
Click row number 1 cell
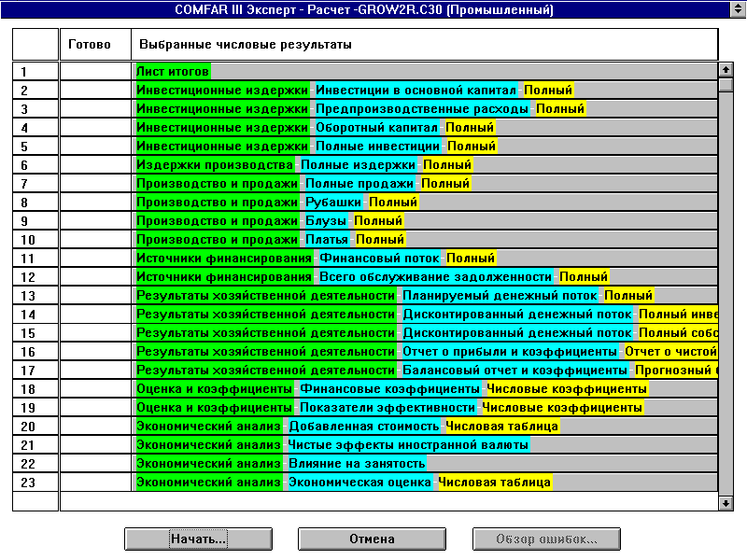tap(35, 72)
